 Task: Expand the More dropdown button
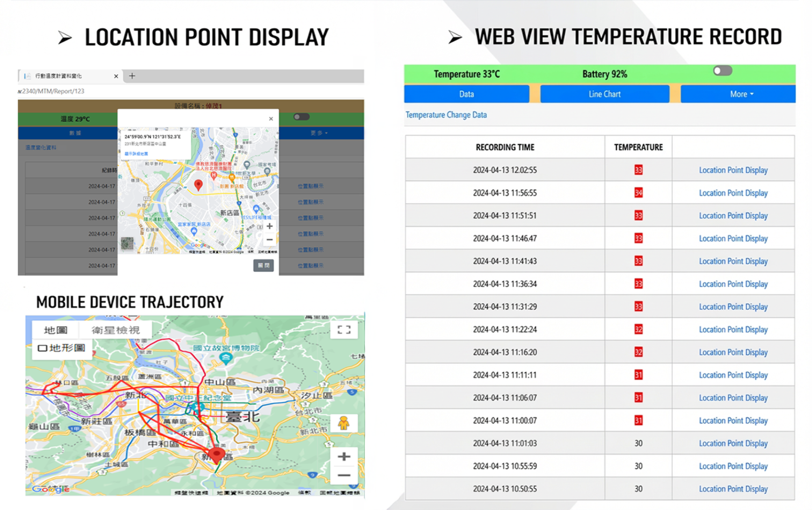click(x=741, y=94)
